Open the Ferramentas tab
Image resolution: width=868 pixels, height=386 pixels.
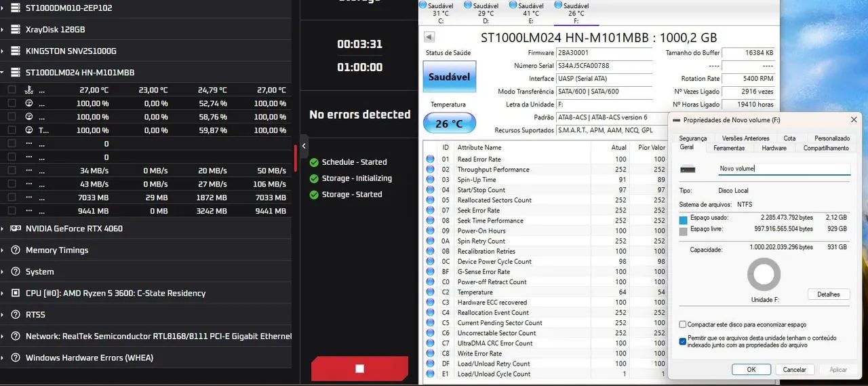728,148
